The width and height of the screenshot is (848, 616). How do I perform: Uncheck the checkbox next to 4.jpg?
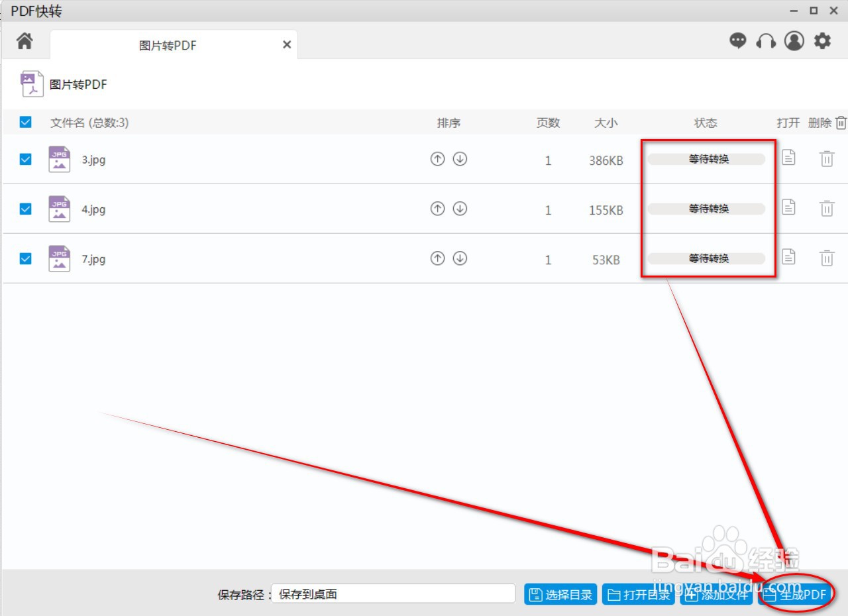[25, 209]
